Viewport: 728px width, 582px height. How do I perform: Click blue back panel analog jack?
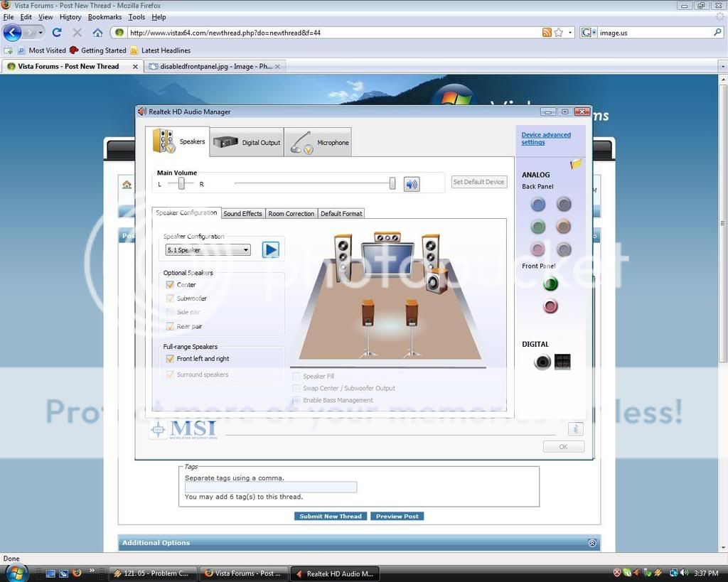point(538,204)
